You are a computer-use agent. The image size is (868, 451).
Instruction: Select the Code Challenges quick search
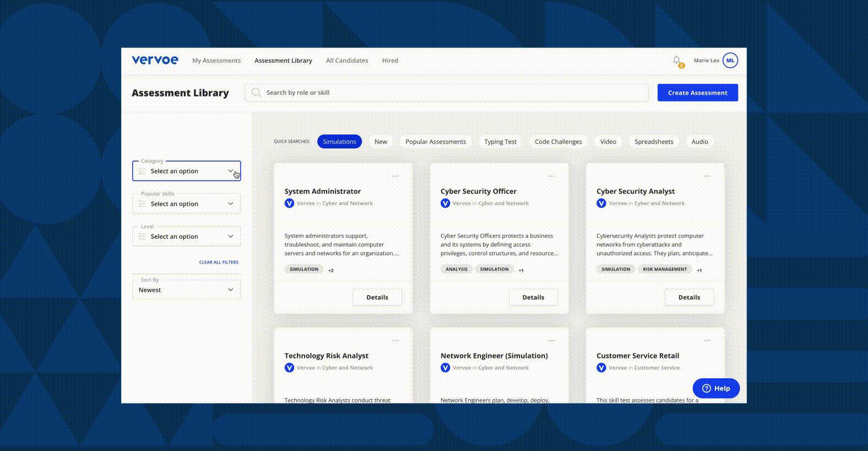click(x=558, y=142)
